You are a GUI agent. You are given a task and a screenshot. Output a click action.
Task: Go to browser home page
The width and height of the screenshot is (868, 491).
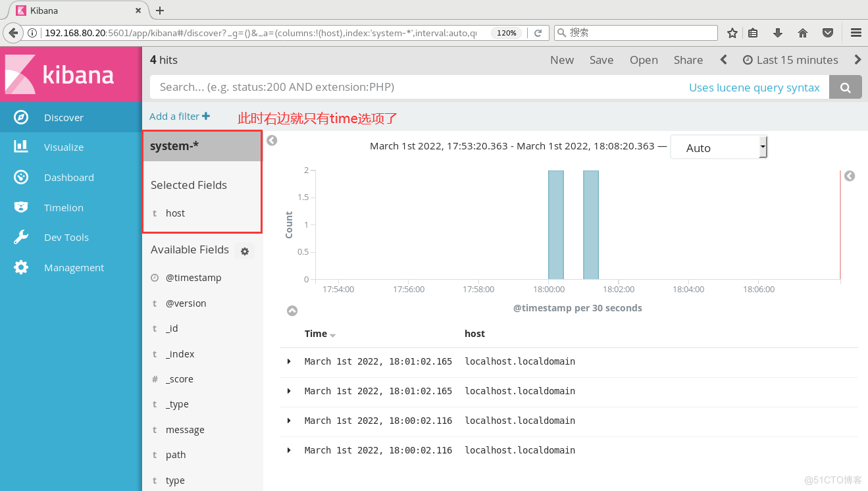pos(803,33)
